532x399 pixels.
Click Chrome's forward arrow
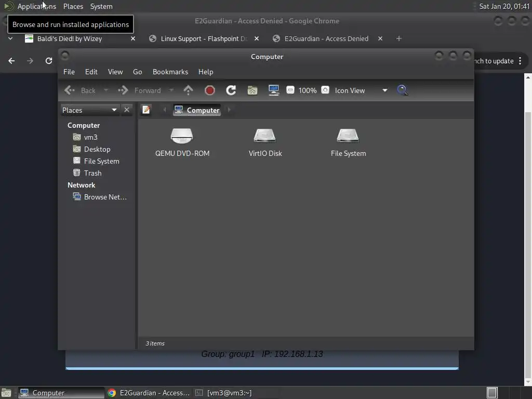click(30, 61)
